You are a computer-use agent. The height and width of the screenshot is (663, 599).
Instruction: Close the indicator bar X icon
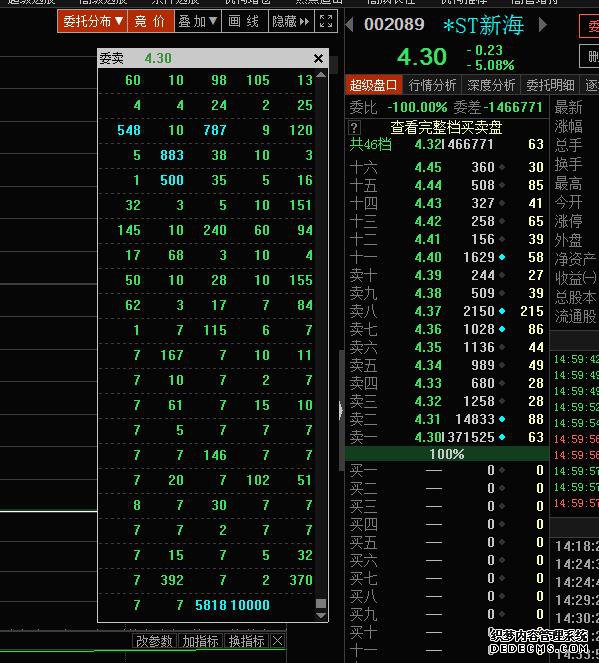(277, 641)
